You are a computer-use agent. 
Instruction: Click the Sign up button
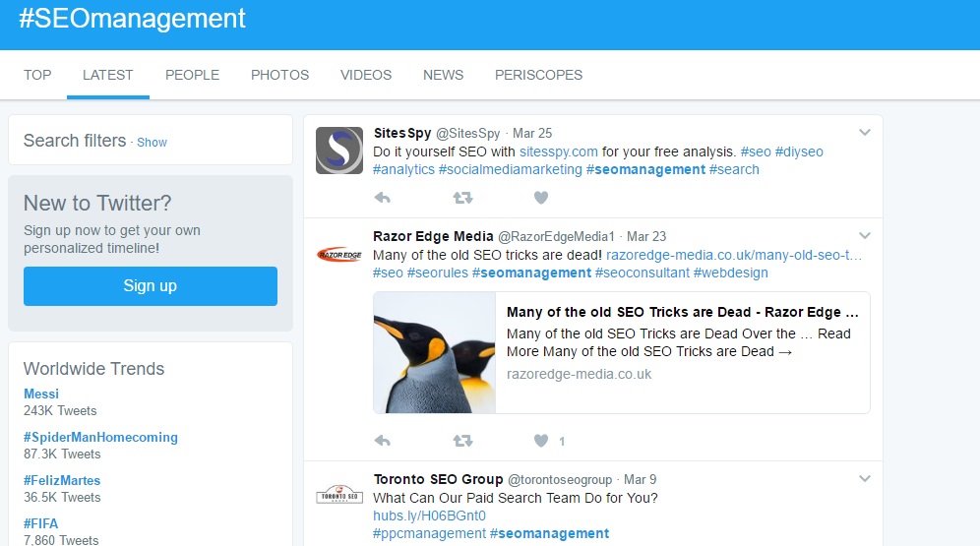pos(151,286)
